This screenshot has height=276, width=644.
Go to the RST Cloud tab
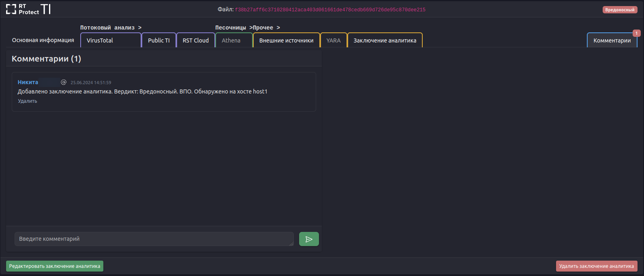tap(196, 40)
